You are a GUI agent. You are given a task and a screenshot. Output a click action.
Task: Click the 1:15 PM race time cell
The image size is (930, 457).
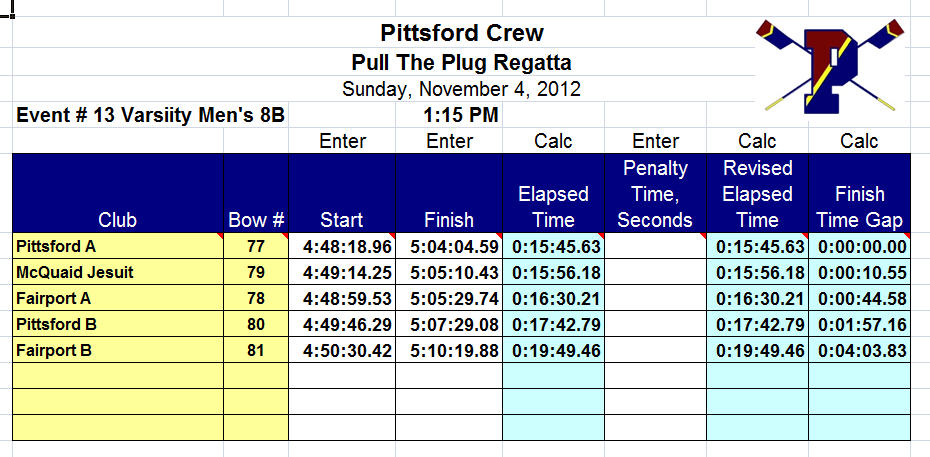(x=461, y=115)
